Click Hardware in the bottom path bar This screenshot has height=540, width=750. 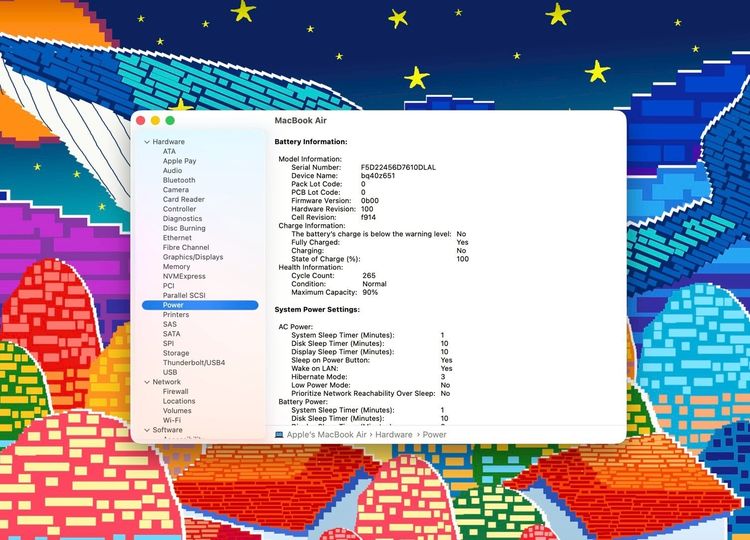click(394, 434)
